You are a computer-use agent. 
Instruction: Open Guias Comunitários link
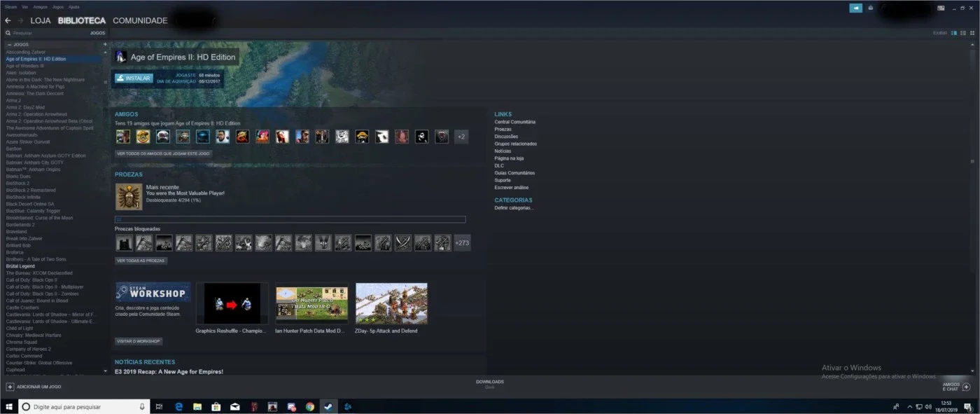tap(514, 173)
